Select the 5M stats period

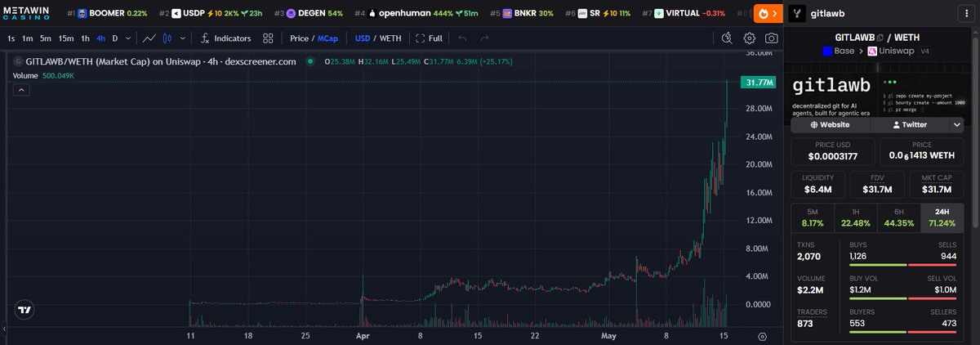point(813,217)
